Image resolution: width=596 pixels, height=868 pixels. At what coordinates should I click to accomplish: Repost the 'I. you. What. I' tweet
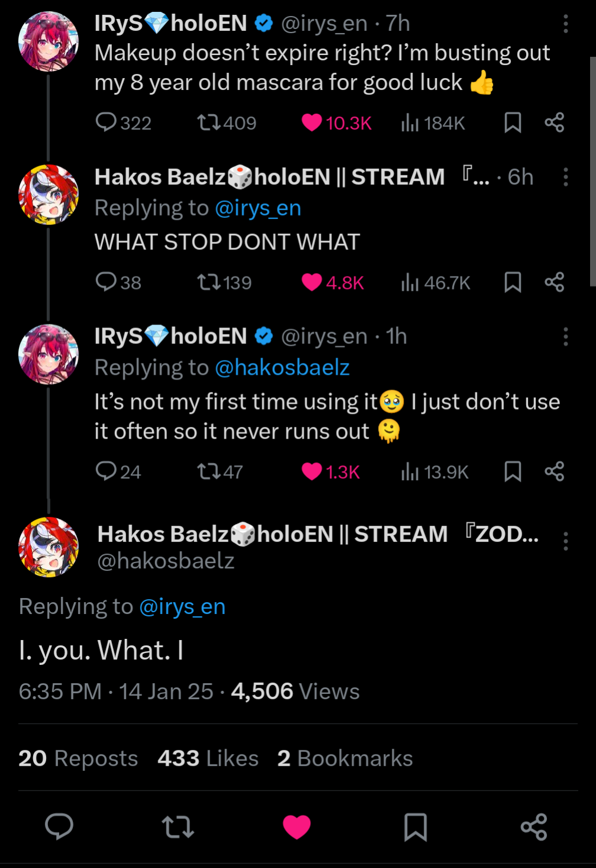(x=178, y=827)
